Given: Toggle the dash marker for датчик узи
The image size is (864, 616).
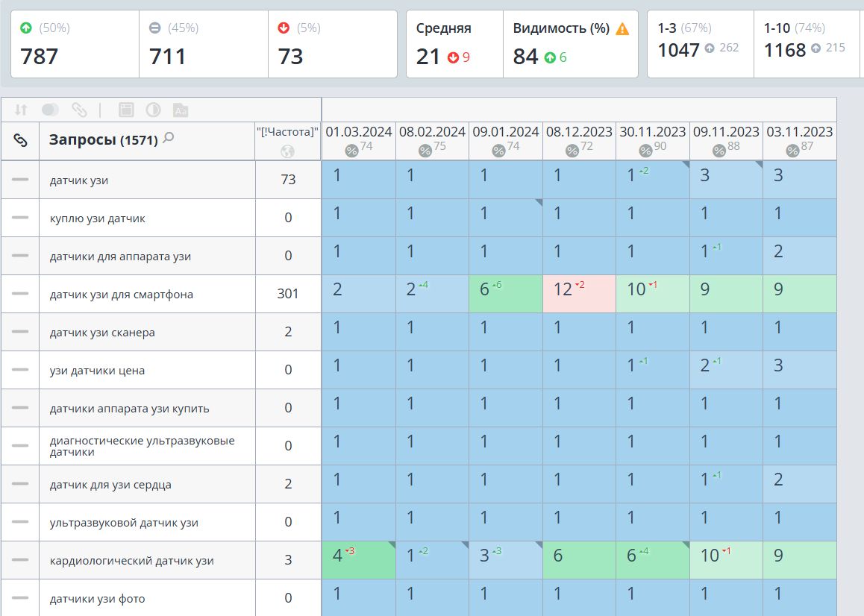Looking at the screenshot, I should [20, 180].
